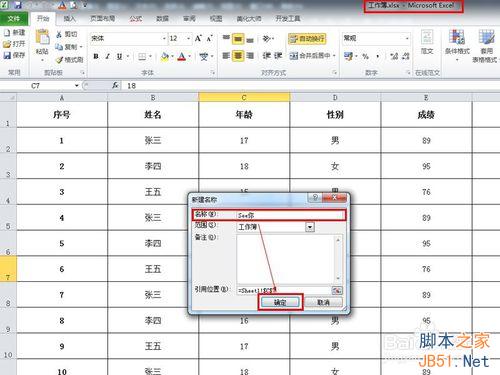The width and height of the screenshot is (500, 375).
Task: Decrease decimal places
Action: (x=406, y=56)
